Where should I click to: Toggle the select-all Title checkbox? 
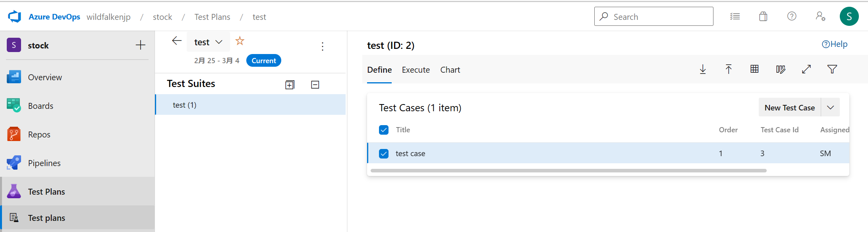[x=384, y=130]
